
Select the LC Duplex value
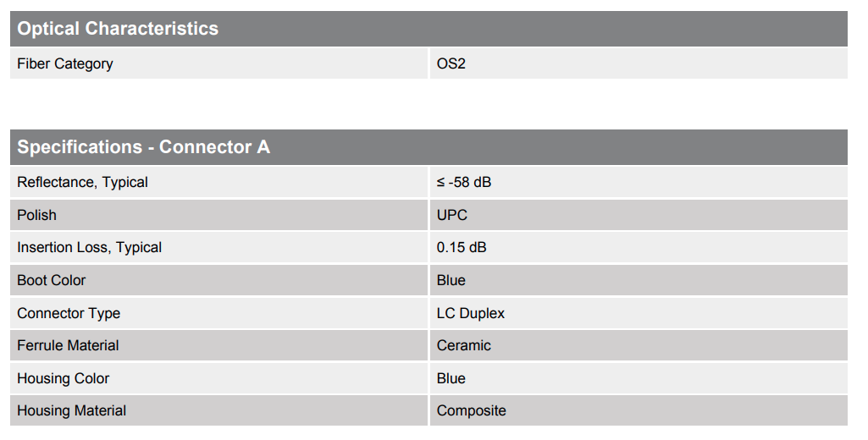471,313
